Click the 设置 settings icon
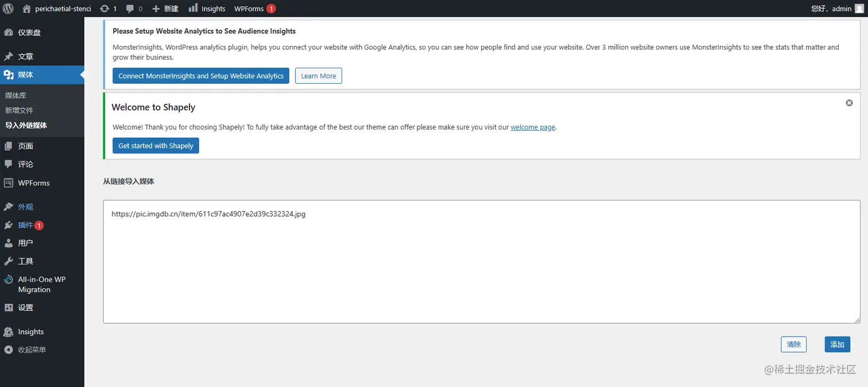 tap(9, 308)
